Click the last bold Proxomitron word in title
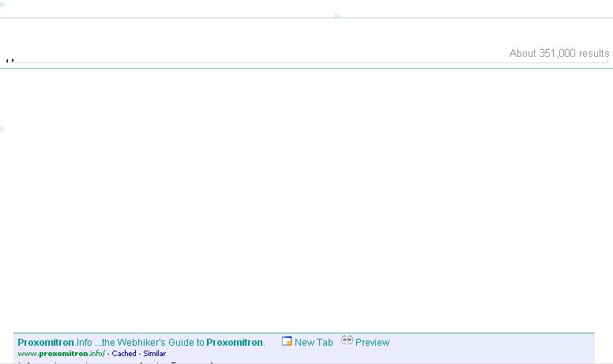Image resolution: width=613 pixels, height=364 pixels. [x=235, y=343]
